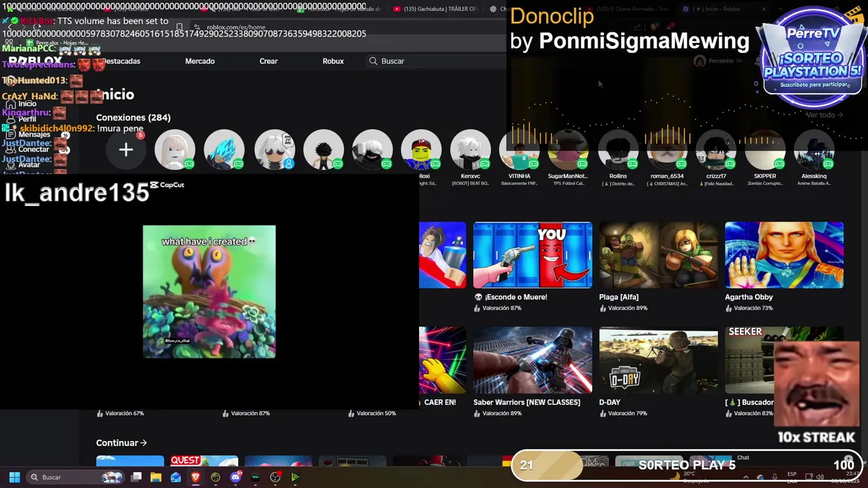Open the Agartha Obby game thumbnail
868x488 pixels.
784,255
